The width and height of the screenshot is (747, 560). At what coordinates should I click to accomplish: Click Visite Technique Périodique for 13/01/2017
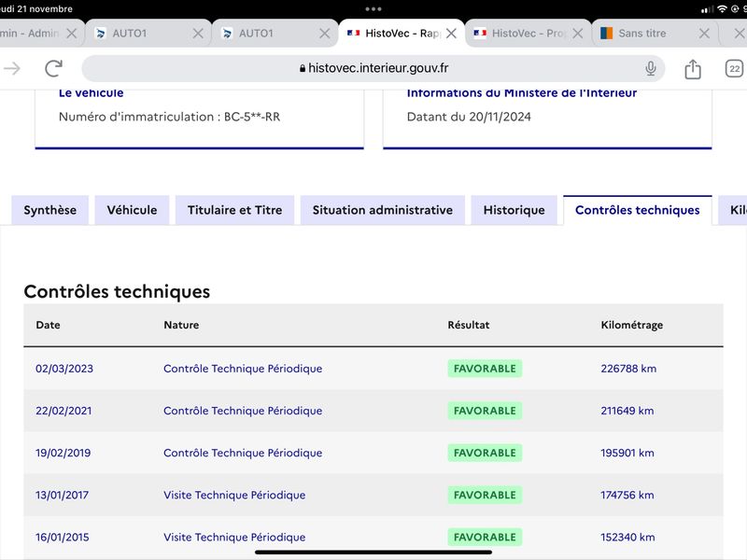click(x=234, y=495)
